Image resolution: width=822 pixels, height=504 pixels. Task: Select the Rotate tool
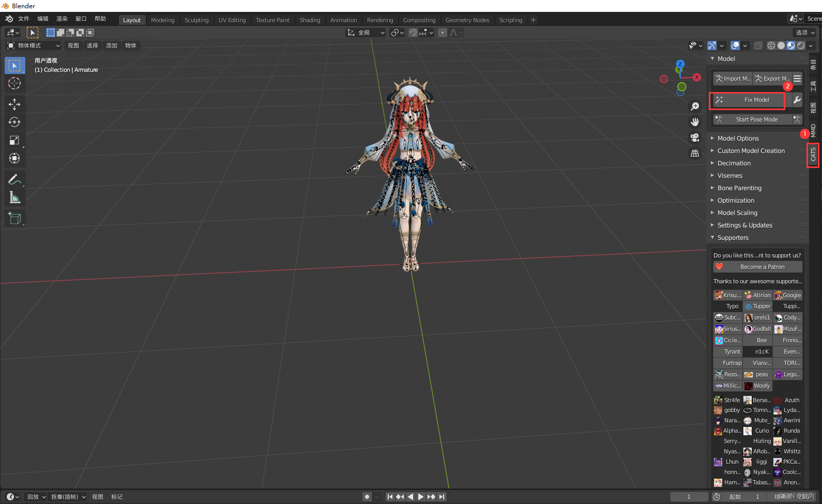(x=14, y=123)
